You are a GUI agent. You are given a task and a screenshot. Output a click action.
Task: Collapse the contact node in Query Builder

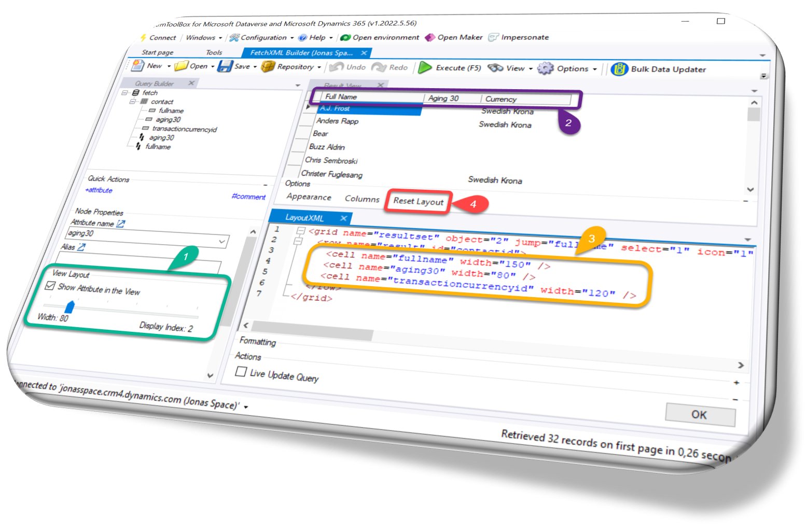(x=132, y=102)
